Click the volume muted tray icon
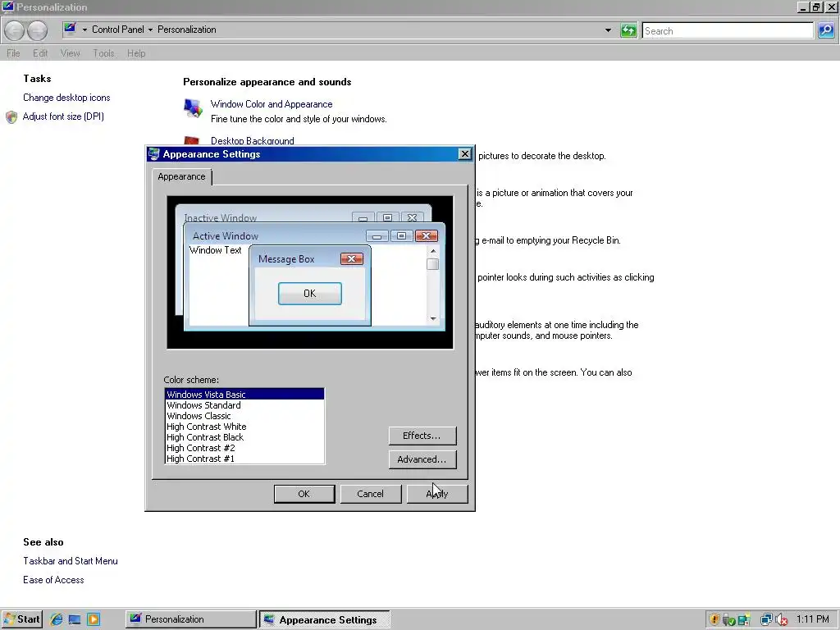The height and width of the screenshot is (630, 840). point(781,619)
